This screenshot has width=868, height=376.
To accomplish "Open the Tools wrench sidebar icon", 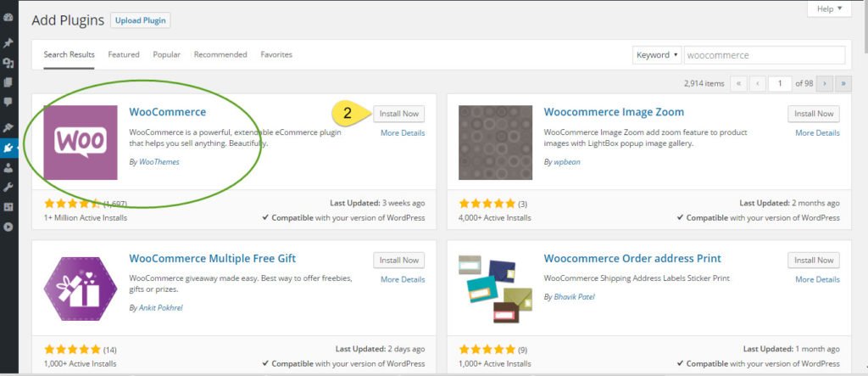I will 8,188.
